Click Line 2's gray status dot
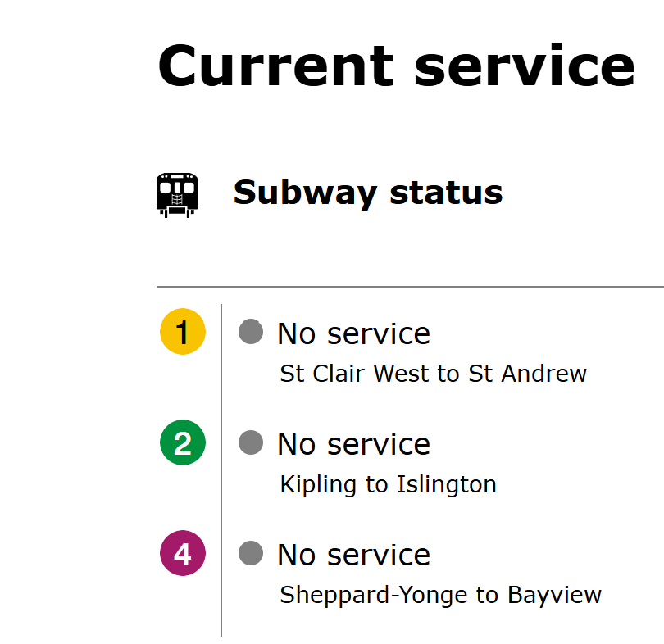This screenshot has height=644, width=664. tap(251, 442)
